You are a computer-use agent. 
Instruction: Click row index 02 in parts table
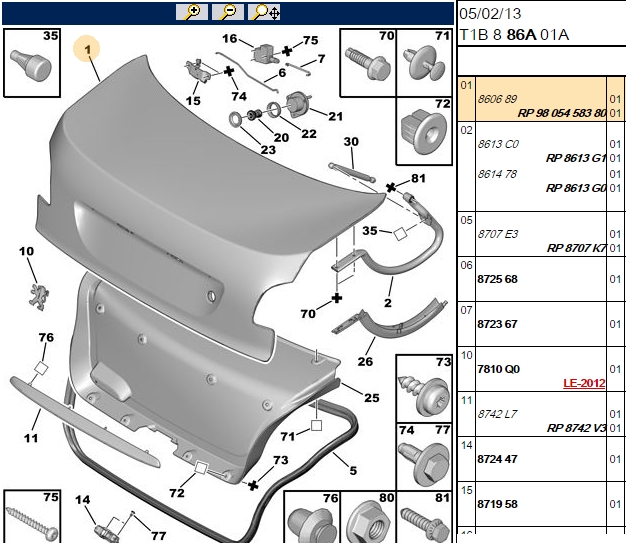tap(466, 131)
